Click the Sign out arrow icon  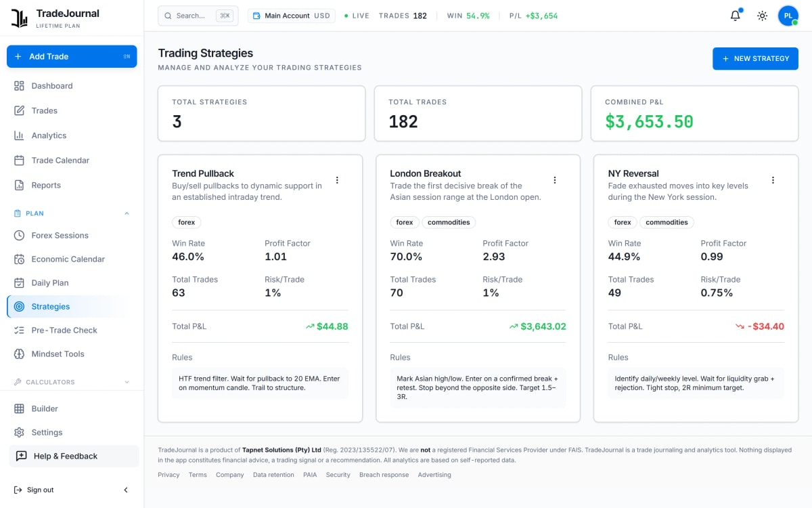click(x=18, y=490)
